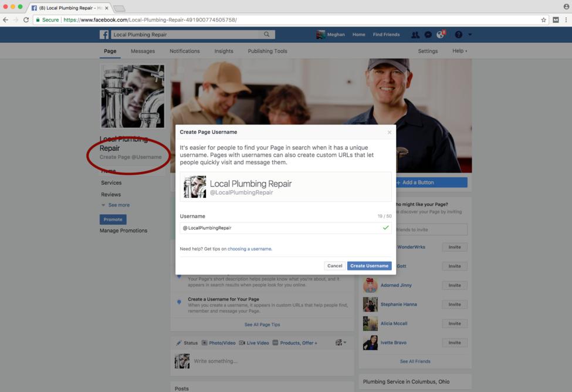Invite Alicia Mccall to like the page

point(455,323)
